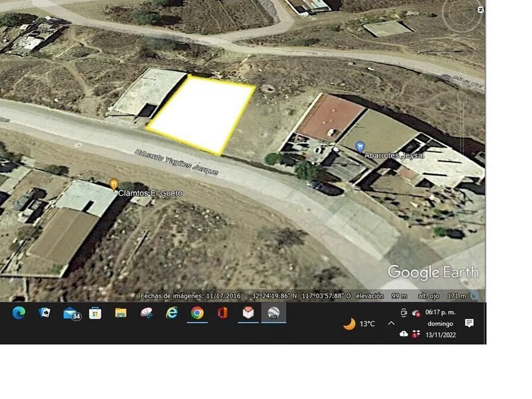Open Microsoft Store from the taskbar

(x=95, y=313)
